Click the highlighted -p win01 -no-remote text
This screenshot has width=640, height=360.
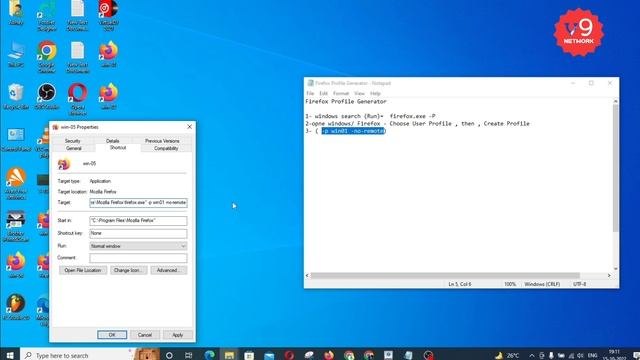click(353, 131)
